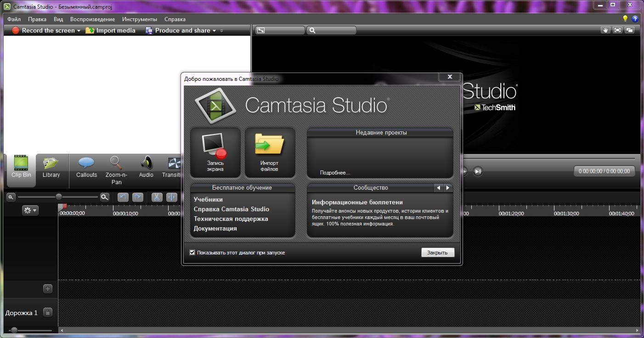Open the timeline settings gear dropdown
This screenshot has width=644, height=338.
(30, 210)
